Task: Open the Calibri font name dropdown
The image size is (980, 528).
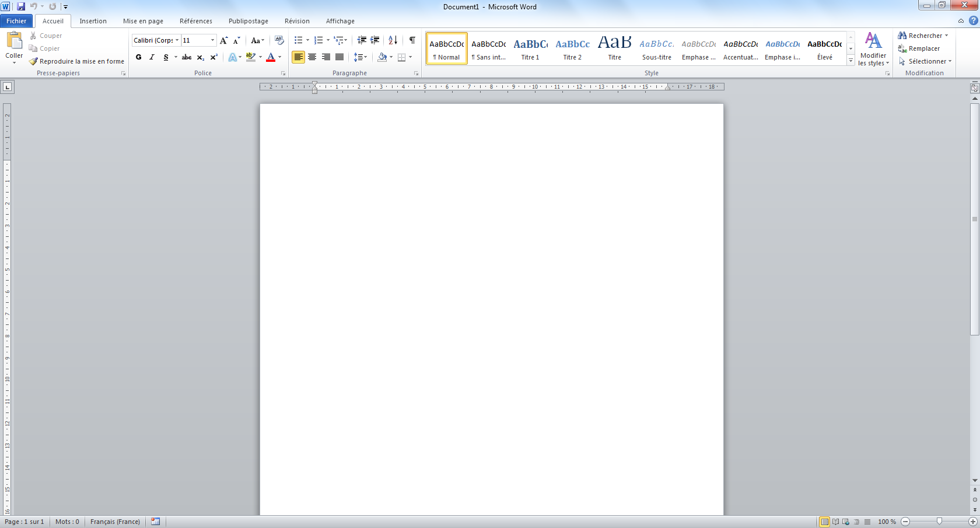Action: click(177, 40)
